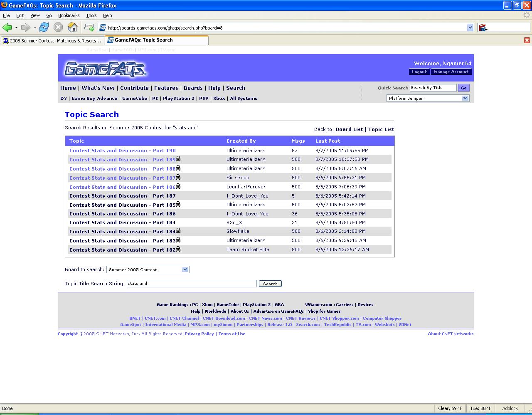Click the Forward arrow toolbar button
The image size is (532, 415).
26,27
